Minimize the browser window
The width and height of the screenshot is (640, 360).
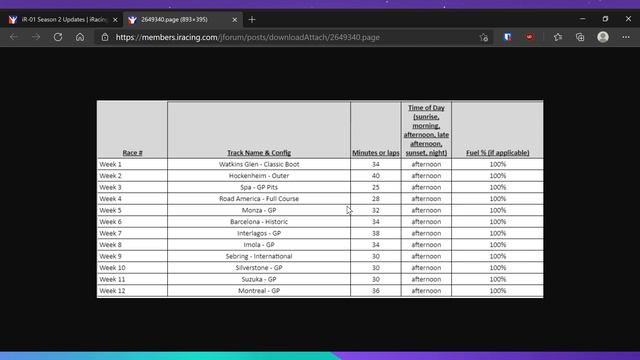click(x=582, y=19)
